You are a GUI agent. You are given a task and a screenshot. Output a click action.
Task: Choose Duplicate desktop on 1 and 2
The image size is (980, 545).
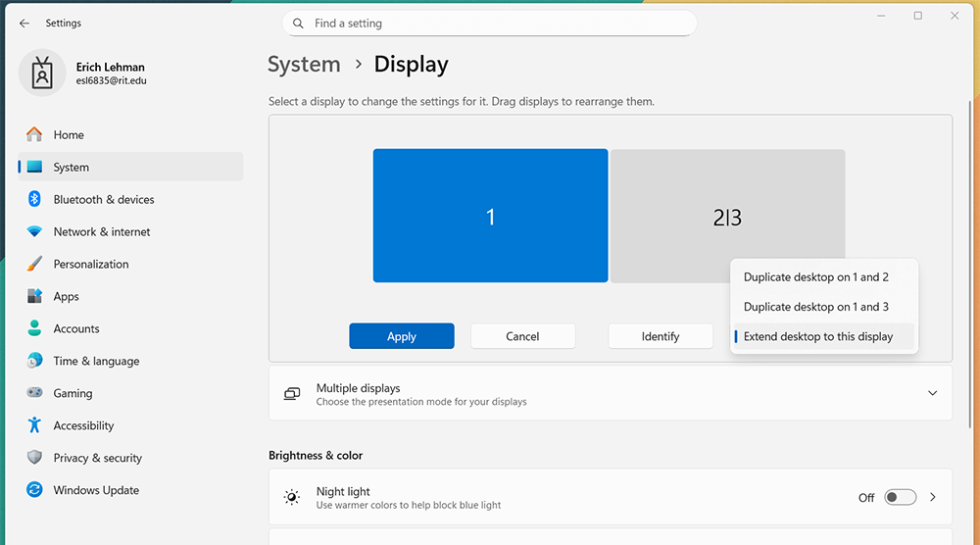tap(816, 277)
